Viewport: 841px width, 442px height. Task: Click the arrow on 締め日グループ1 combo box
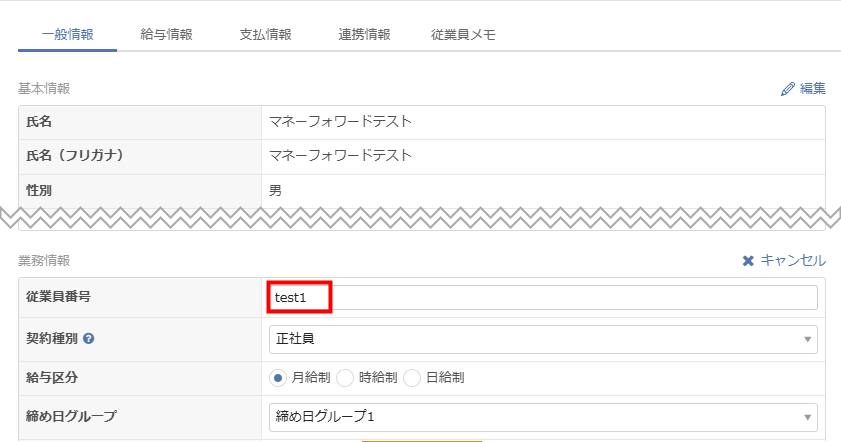pos(807,416)
